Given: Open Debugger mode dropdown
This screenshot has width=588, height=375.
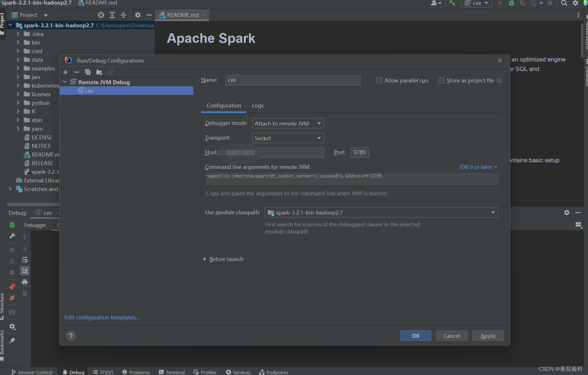Looking at the screenshot, I should [x=288, y=123].
